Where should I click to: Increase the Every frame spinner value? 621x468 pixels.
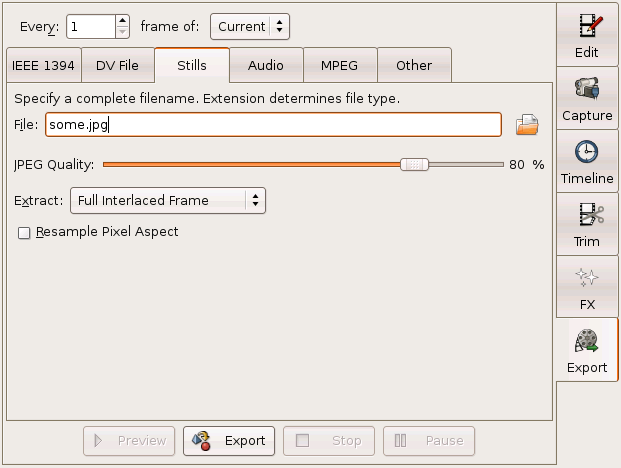[122, 20]
